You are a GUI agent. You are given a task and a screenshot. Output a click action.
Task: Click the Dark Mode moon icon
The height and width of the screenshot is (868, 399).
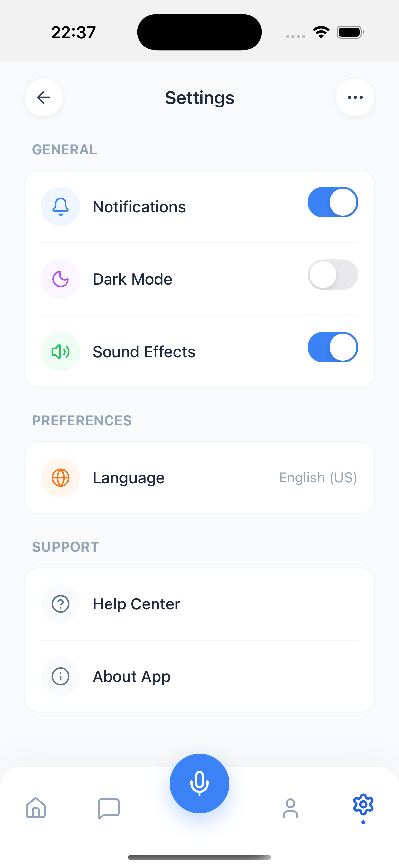[x=60, y=279]
